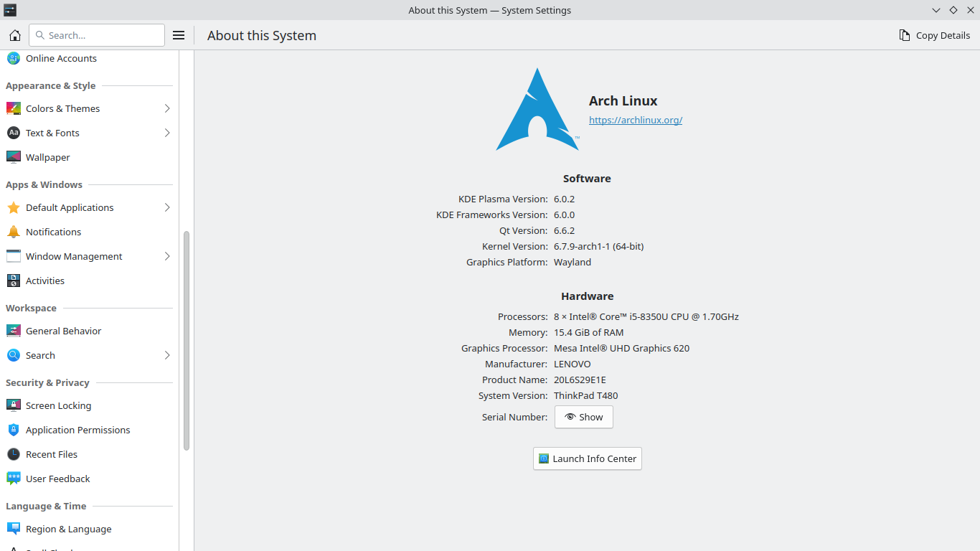The height and width of the screenshot is (551, 980).
Task: Select General Behavior in the sidebar
Action: [x=63, y=331]
